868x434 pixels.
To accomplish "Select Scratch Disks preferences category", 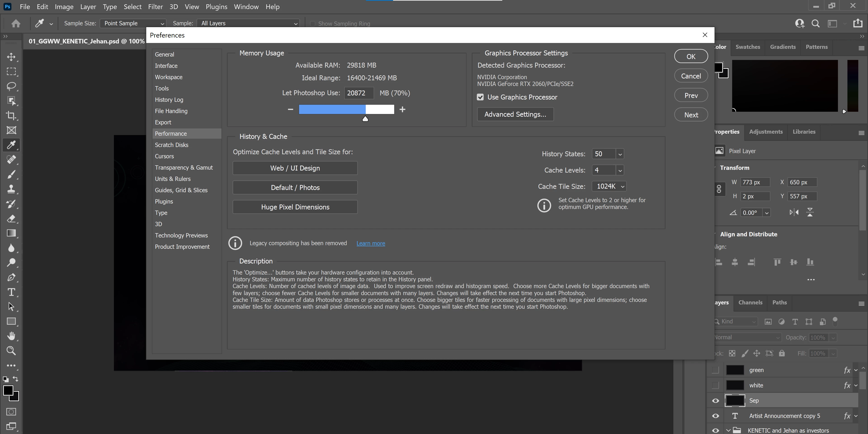I will pos(172,145).
